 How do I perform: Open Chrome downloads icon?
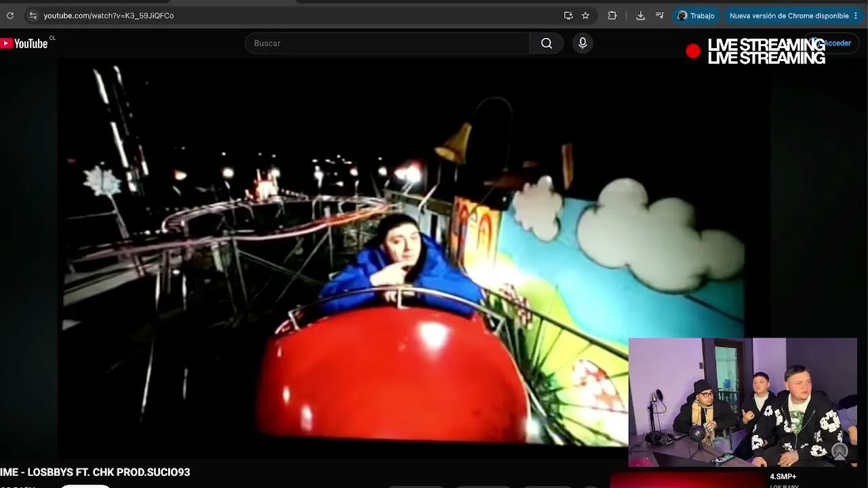coord(640,16)
